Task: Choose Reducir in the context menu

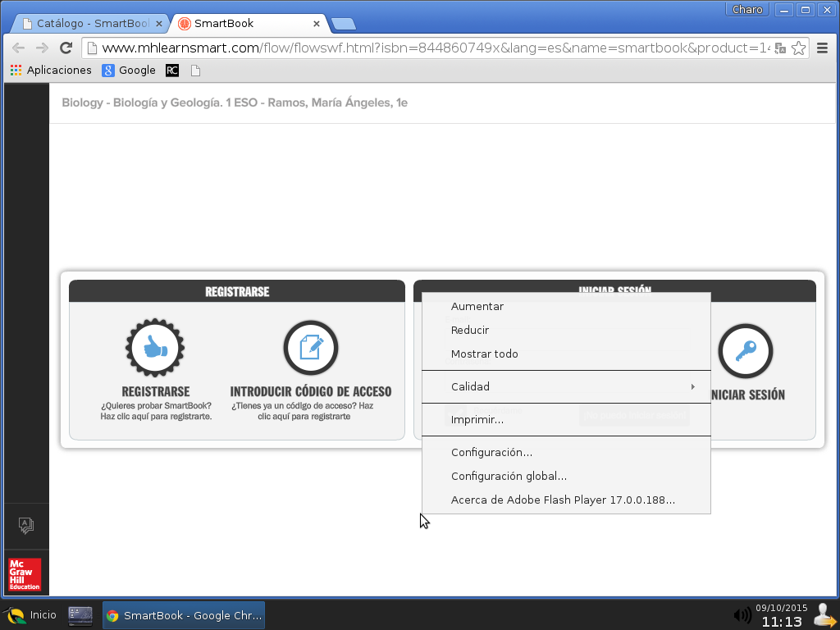Action: coord(566,330)
